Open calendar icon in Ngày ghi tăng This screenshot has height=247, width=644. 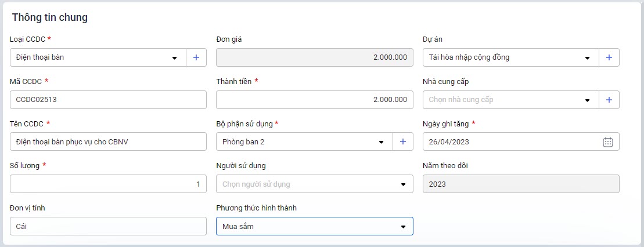pyautogui.click(x=608, y=142)
